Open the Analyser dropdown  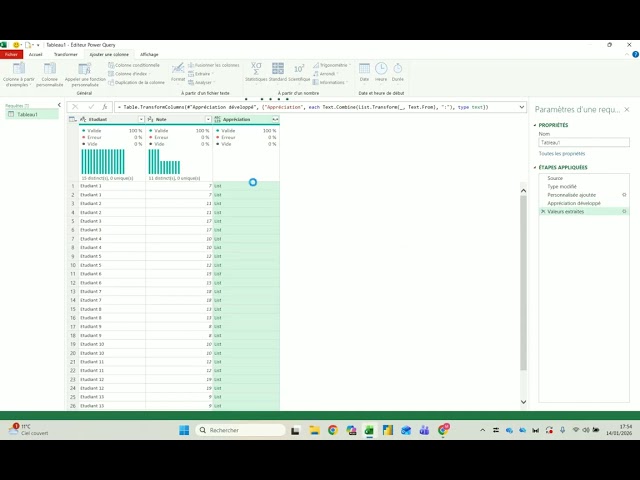[x=202, y=82]
